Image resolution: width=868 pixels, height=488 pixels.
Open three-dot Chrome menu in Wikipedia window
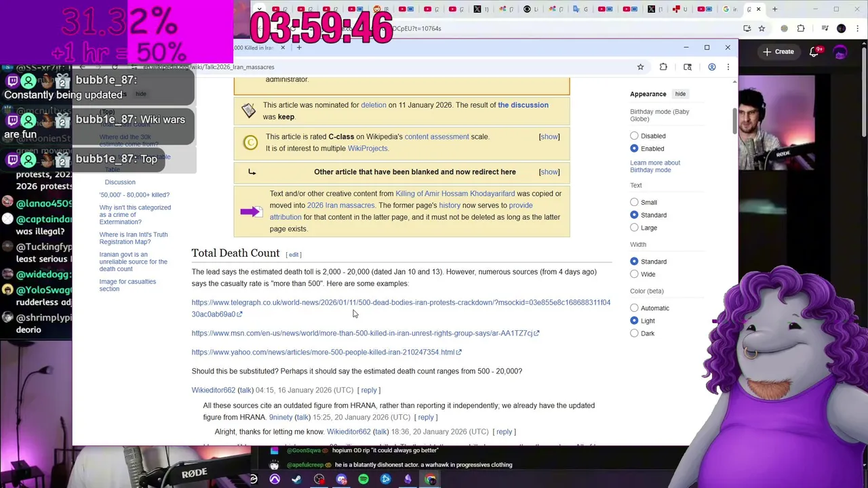728,67
